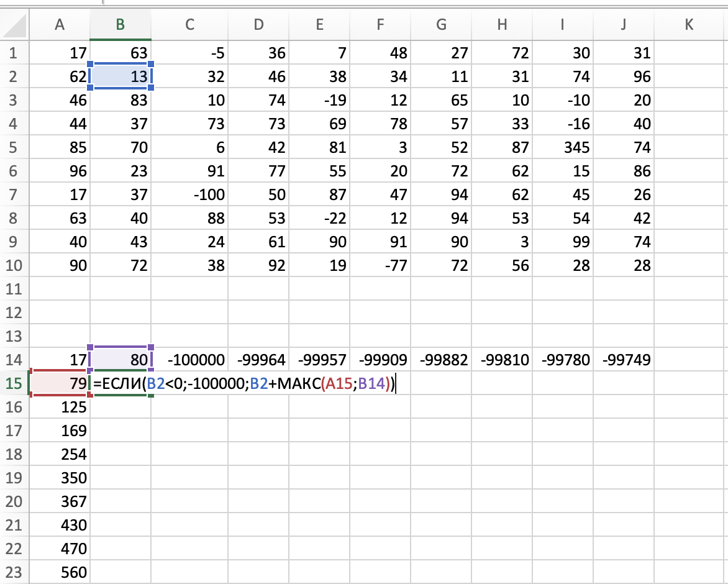Select column header K
This screenshot has width=728, height=584.
click(x=688, y=25)
